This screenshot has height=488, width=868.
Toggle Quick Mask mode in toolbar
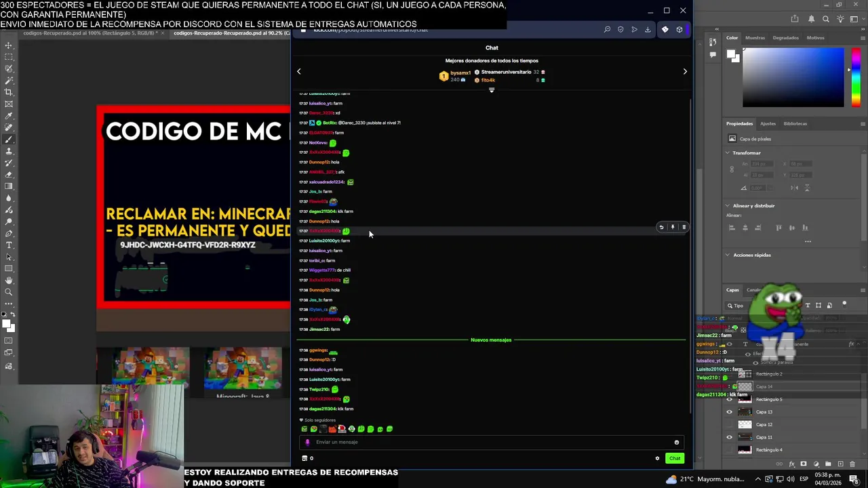pyautogui.click(x=9, y=340)
